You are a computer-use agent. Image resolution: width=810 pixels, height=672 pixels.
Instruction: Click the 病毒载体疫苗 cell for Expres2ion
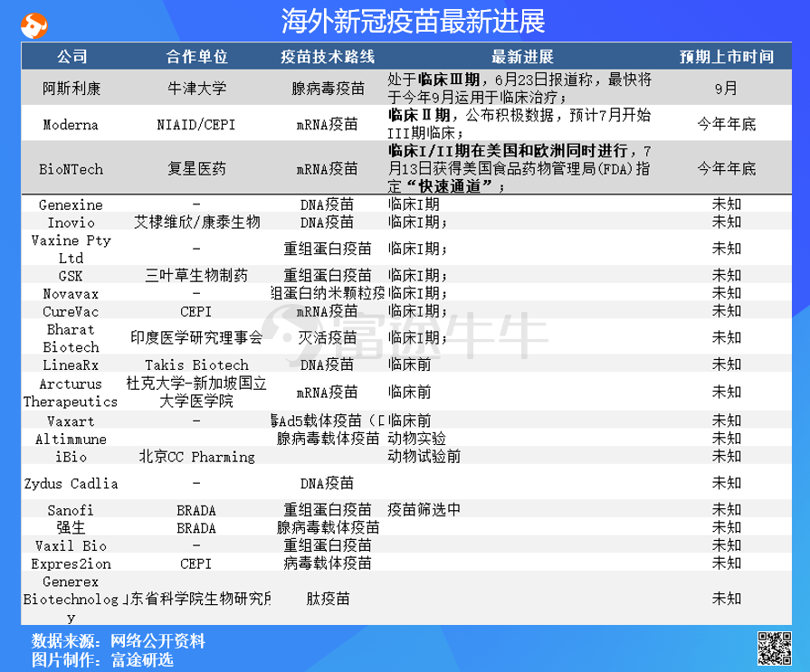click(x=328, y=563)
